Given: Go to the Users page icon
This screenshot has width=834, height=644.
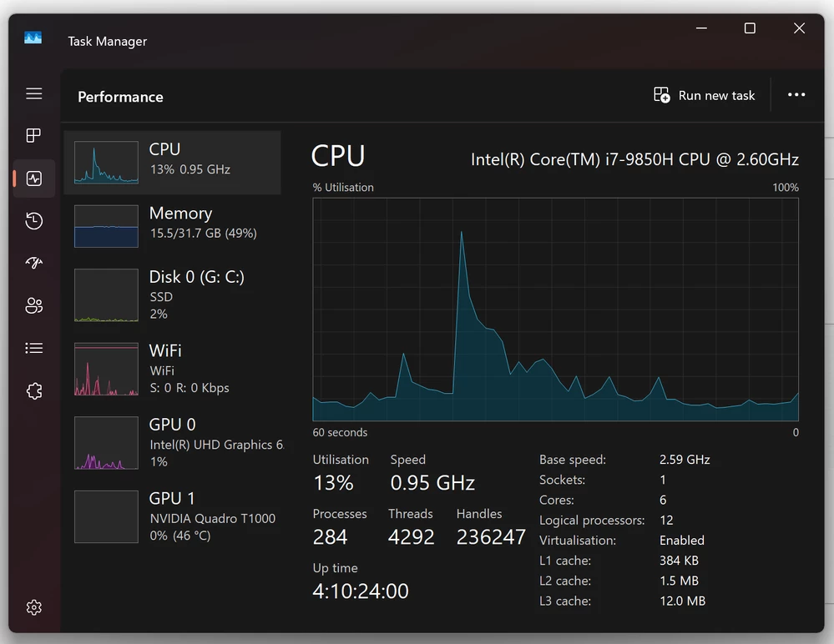Looking at the screenshot, I should (x=34, y=305).
